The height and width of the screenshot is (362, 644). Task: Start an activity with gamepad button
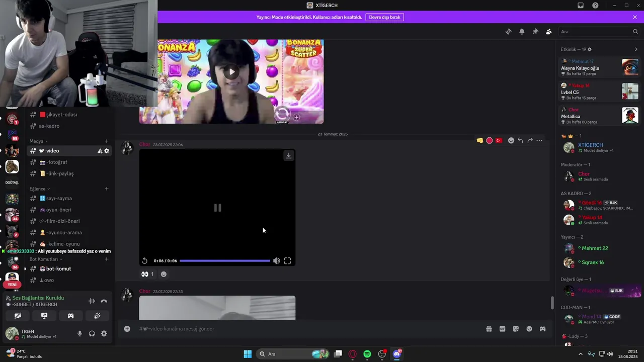click(70, 316)
